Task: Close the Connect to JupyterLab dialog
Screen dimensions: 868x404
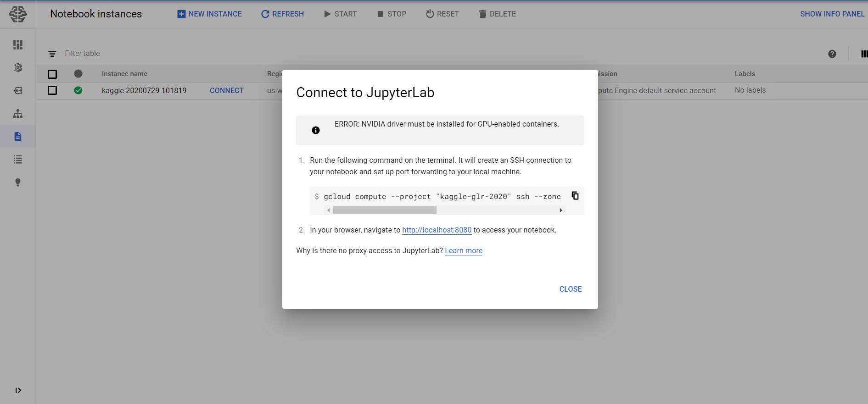Action: coord(571,289)
